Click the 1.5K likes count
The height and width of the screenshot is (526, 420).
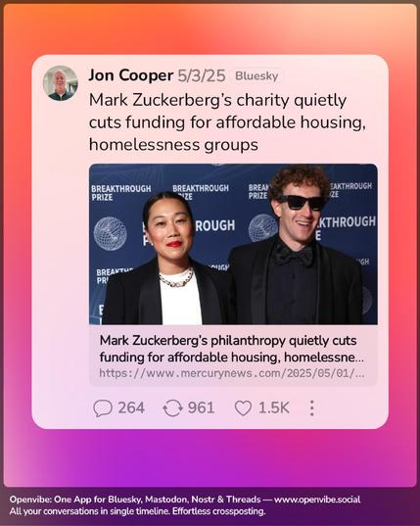tap(274, 408)
